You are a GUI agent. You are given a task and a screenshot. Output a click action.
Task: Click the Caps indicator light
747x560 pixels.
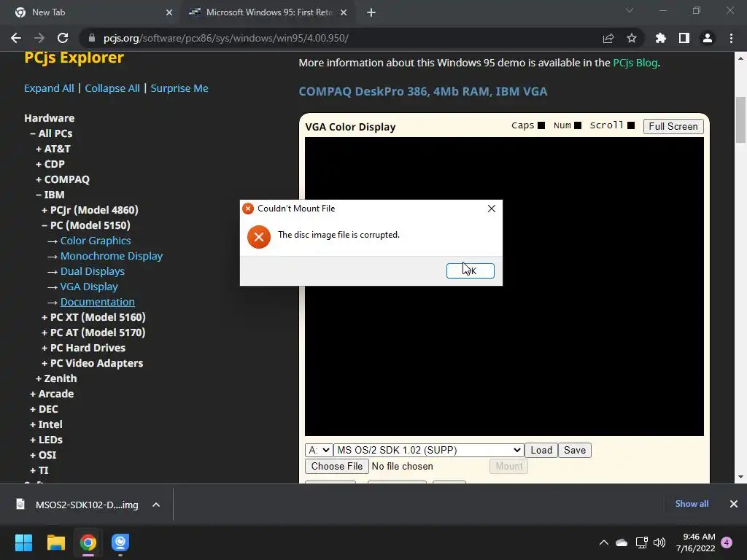tap(541, 125)
